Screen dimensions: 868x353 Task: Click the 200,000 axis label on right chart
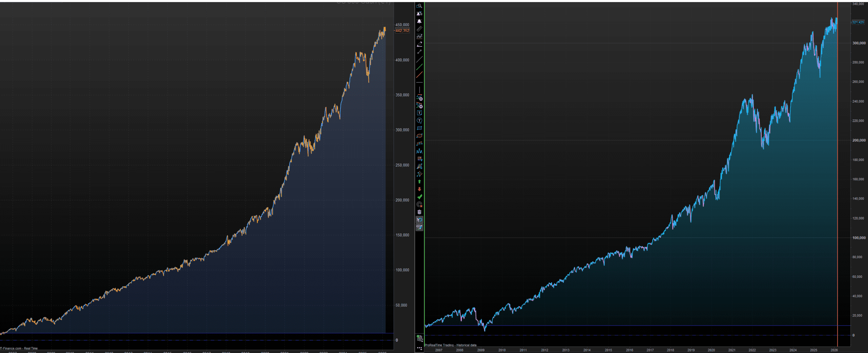click(859, 140)
